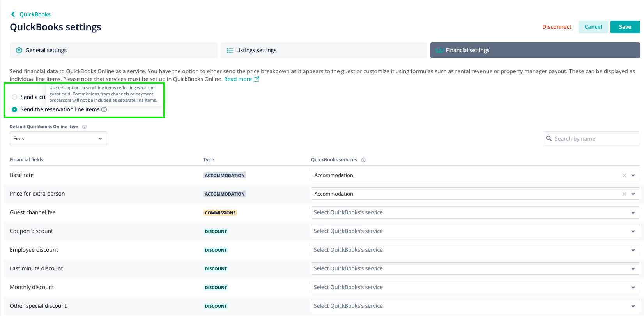This screenshot has height=316, width=644.
Task: Click DISCOUNT badge in Coupon discount row
Action: pos(216,231)
